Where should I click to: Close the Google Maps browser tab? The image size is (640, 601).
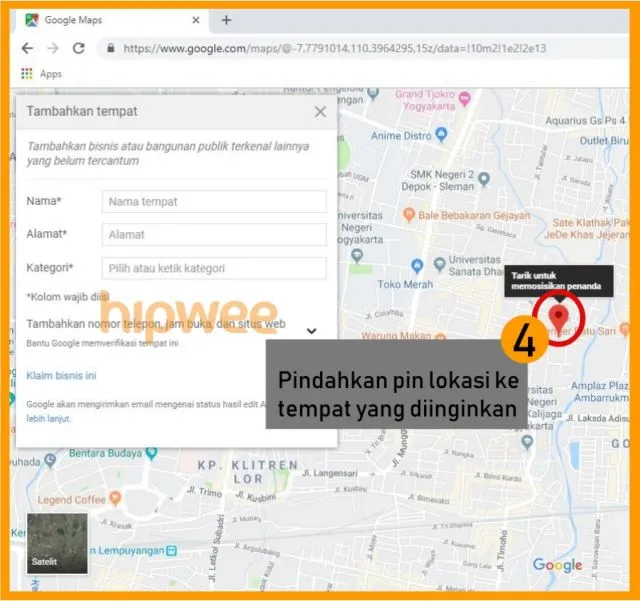coord(196,20)
